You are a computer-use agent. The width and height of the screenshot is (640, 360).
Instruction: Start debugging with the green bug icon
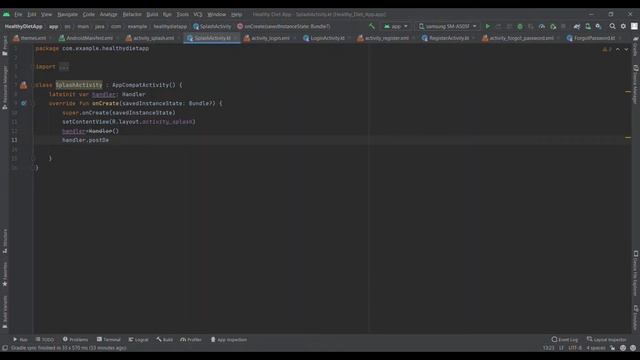point(520,26)
